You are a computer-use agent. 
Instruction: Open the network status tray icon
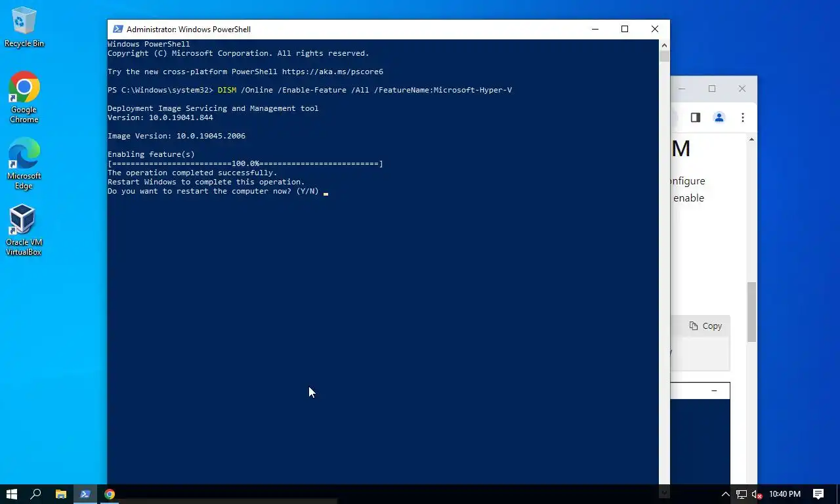coord(741,494)
